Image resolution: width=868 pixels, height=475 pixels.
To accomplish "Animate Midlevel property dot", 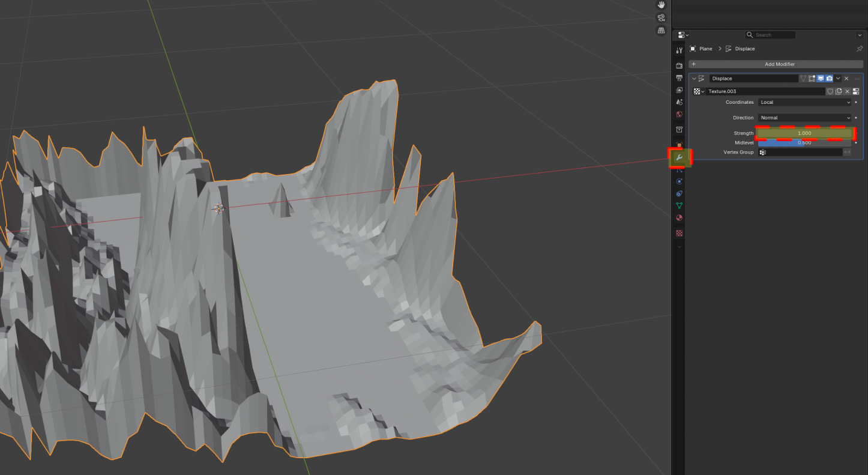I will [856, 143].
